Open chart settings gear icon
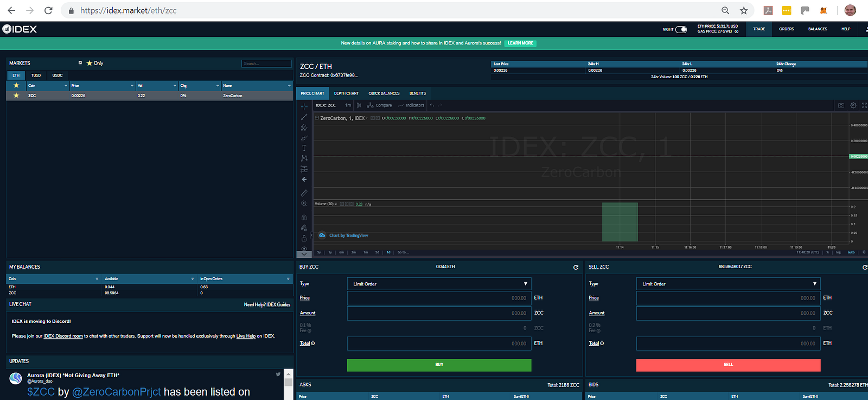 (x=853, y=105)
